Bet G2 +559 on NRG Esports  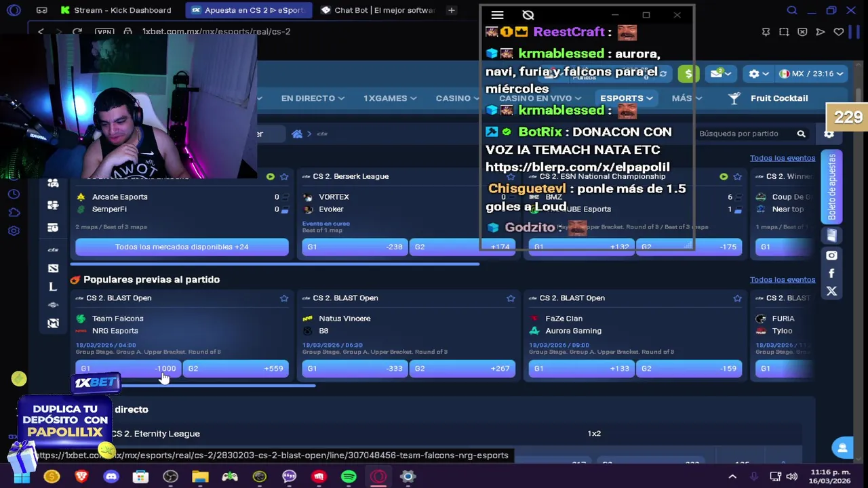coord(235,369)
